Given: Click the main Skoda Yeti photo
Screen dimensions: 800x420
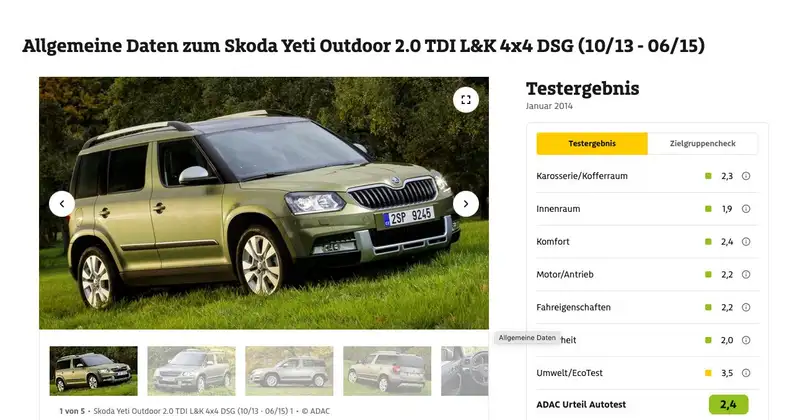Looking at the screenshot, I should 264,203.
